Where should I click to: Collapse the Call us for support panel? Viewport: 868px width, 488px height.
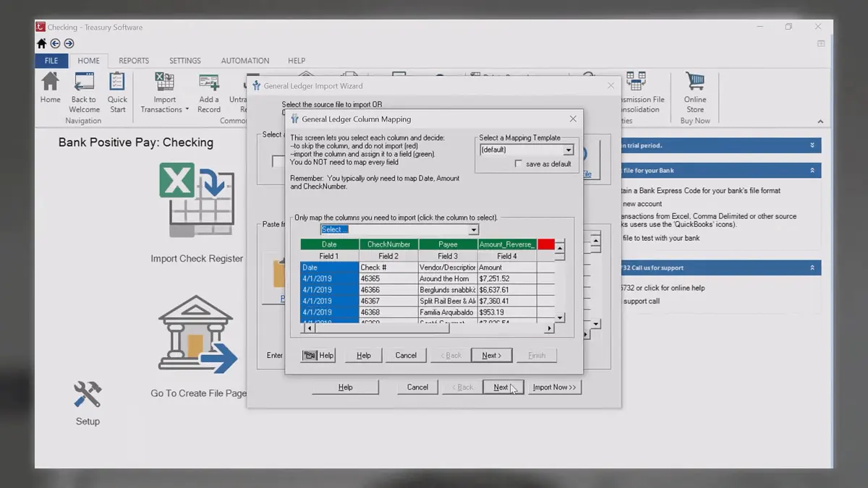click(812, 267)
